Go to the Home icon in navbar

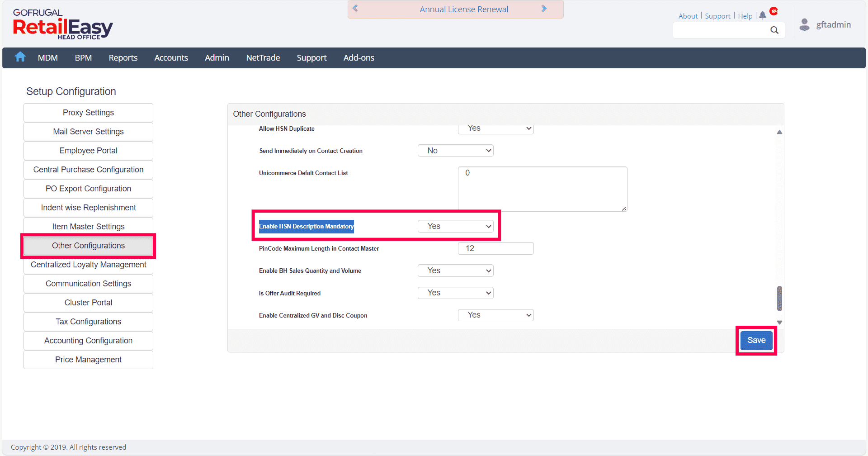[x=20, y=57]
